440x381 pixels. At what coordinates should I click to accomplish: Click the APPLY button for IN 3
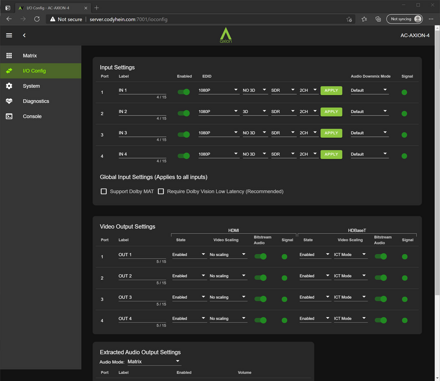331,133
